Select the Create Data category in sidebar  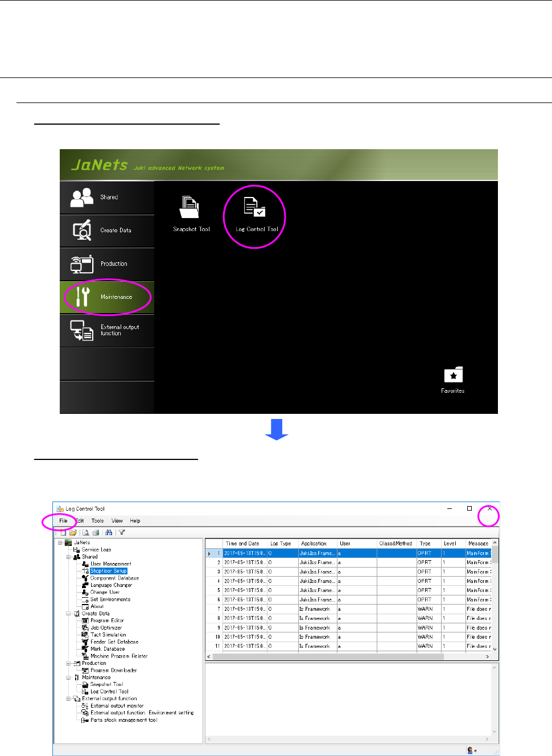click(x=107, y=231)
